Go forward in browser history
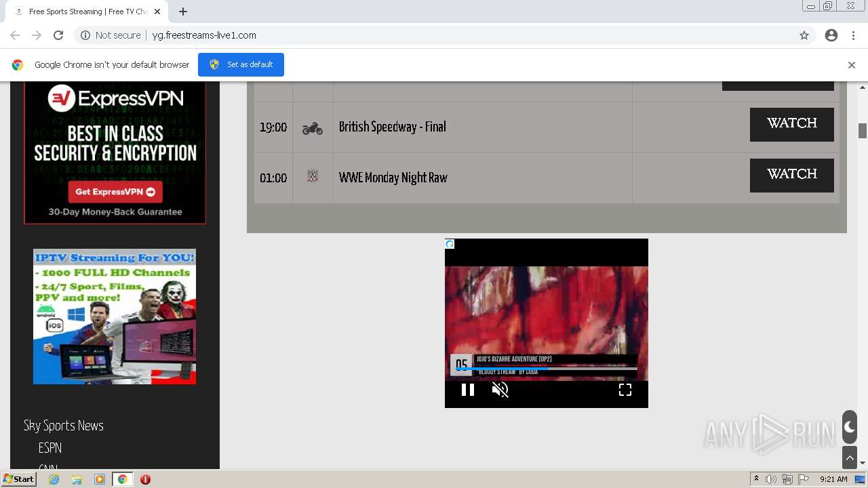 [37, 35]
